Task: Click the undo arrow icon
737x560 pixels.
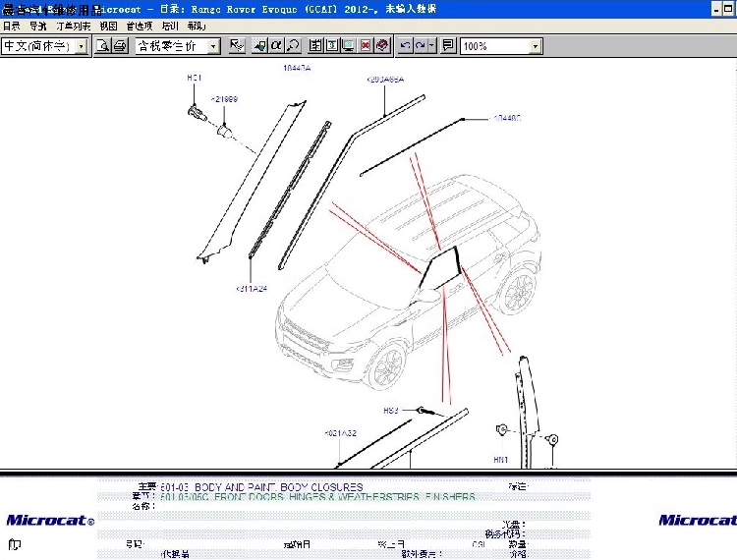Action: (405, 45)
